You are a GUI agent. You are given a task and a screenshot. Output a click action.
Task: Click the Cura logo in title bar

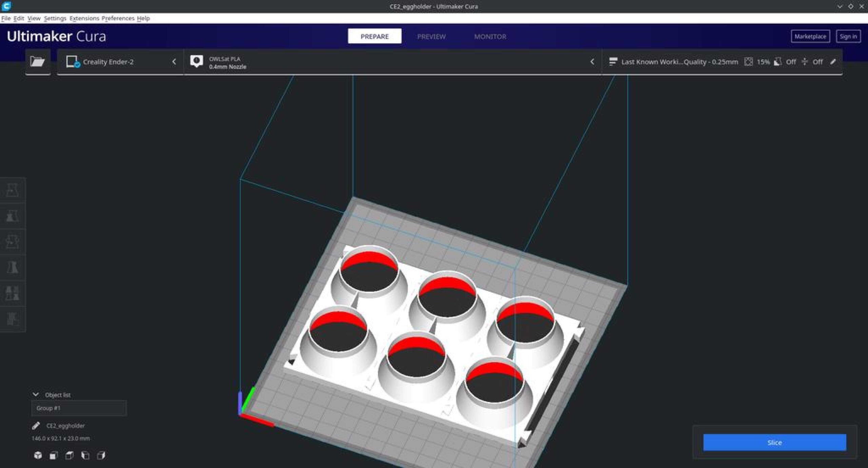[x=6, y=6]
